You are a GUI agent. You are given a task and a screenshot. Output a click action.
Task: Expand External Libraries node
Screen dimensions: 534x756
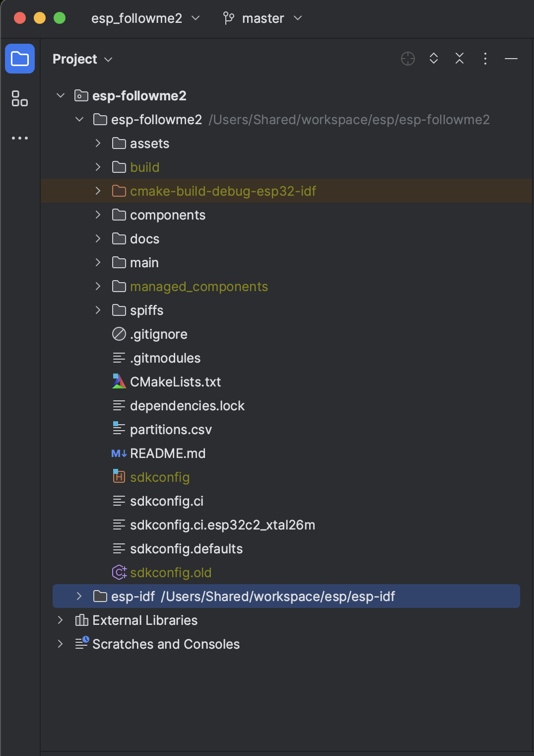(x=61, y=620)
